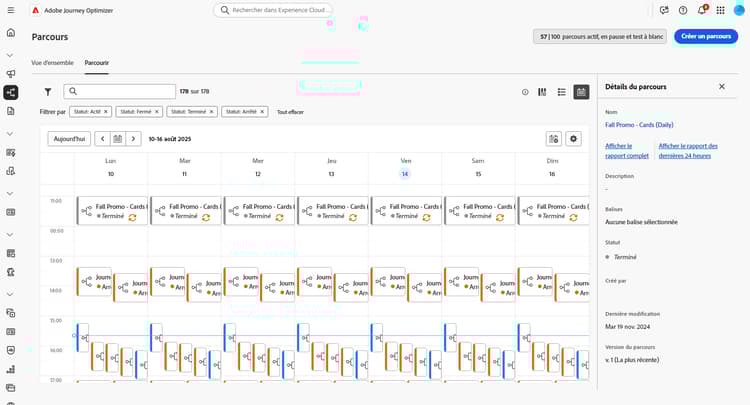Select Friday 14 Fall Promo - Cards event
Image resolution: width=750 pixels, height=405 pixels.
[x=406, y=210]
